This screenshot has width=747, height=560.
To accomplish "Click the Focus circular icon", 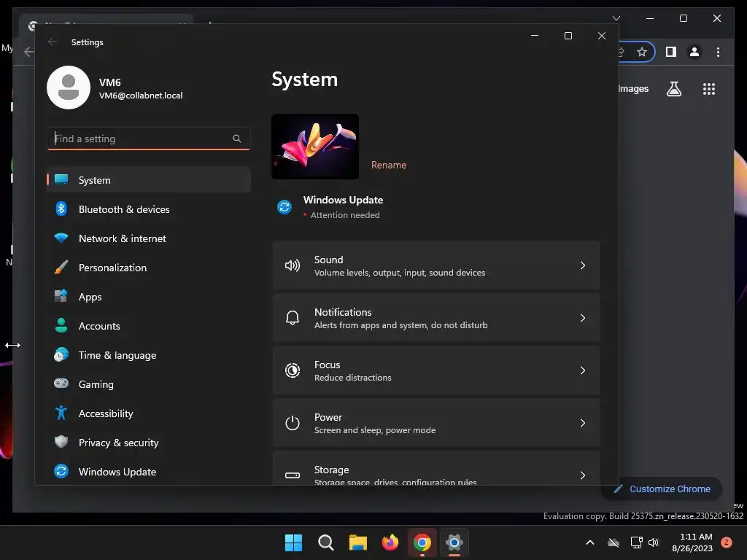I will click(x=292, y=370).
